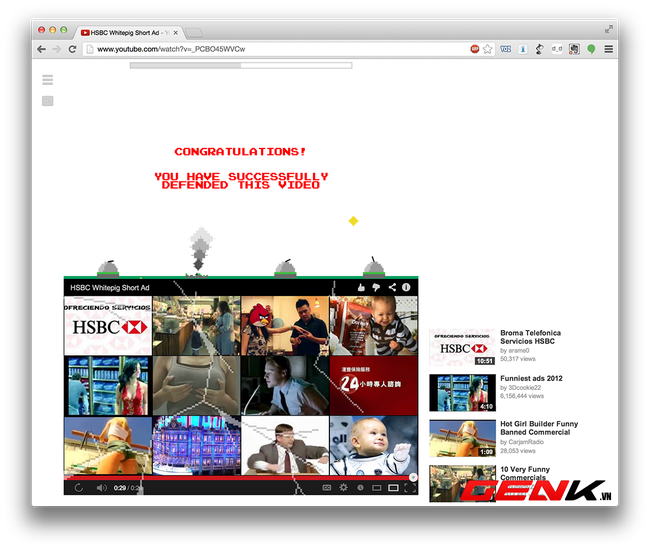Click the HSBC thumbnail marked 10:51

462,347
